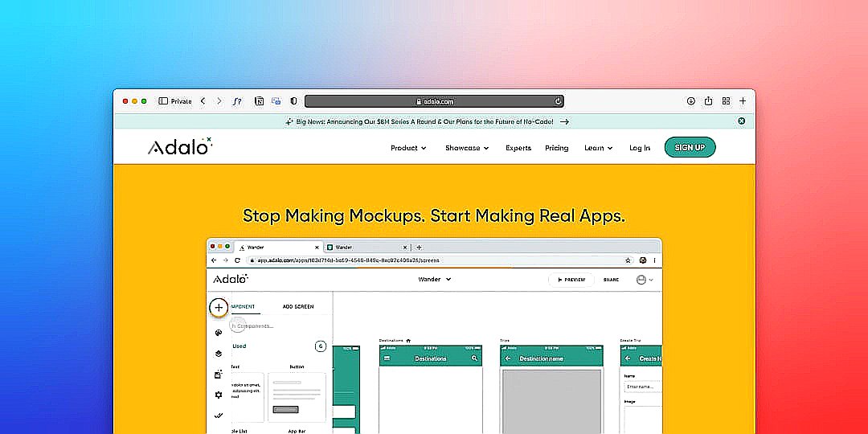Click the Safari share icon
The image size is (868, 434).
click(x=708, y=100)
